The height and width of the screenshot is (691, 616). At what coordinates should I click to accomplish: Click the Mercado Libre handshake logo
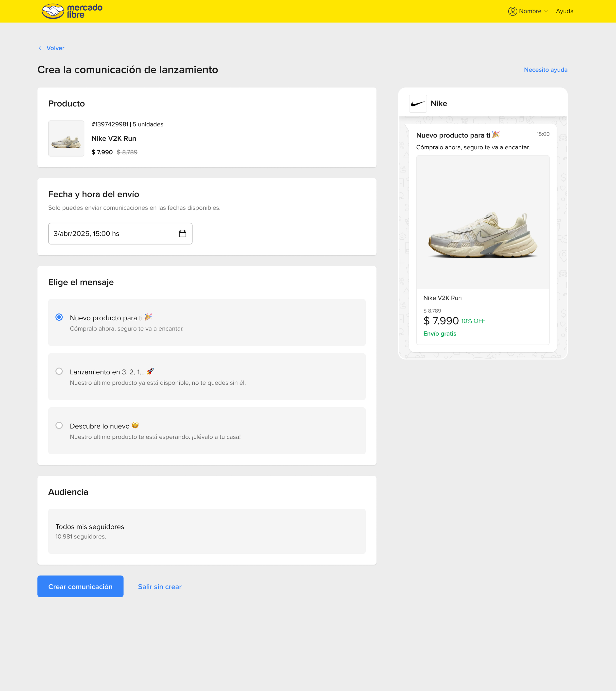coord(53,11)
